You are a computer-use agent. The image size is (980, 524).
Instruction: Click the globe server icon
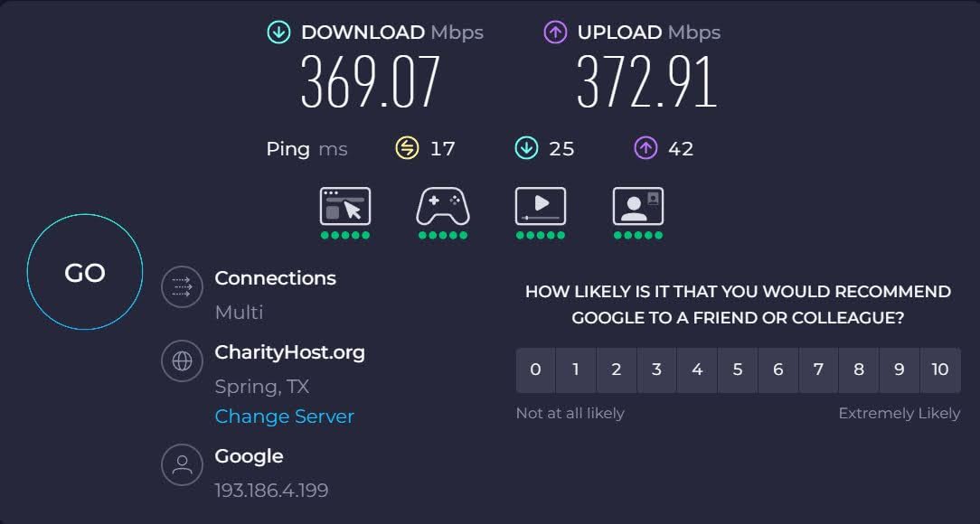point(182,361)
